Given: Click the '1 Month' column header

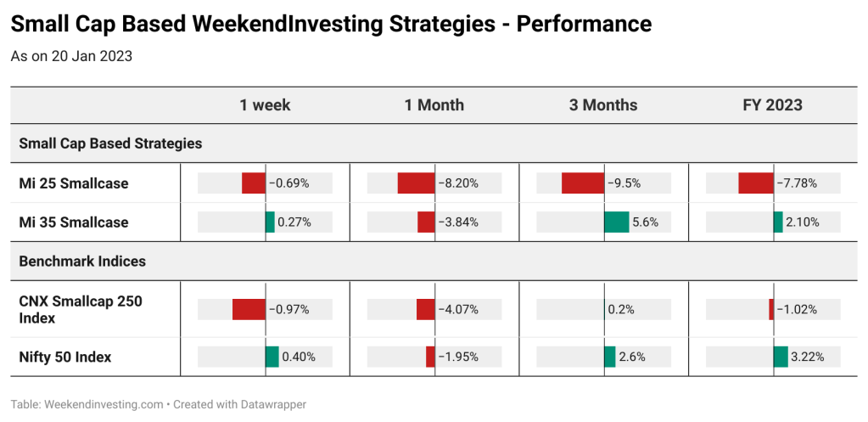Looking at the screenshot, I should click(x=434, y=105).
